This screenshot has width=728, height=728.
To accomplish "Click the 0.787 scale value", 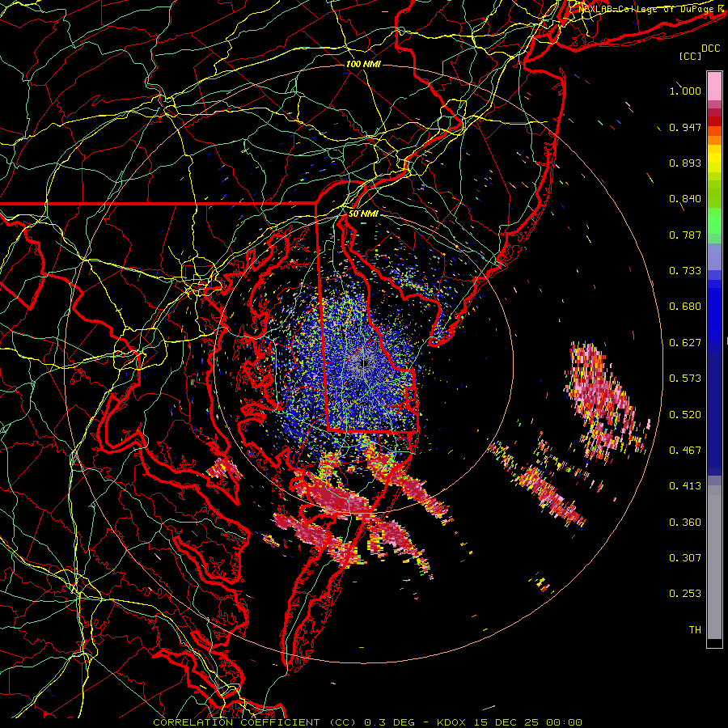I will tap(685, 235).
